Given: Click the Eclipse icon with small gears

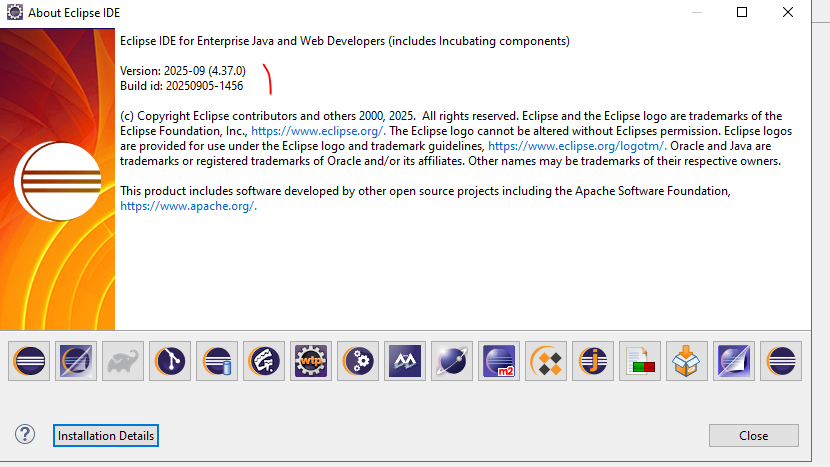Looking at the screenshot, I should (x=358, y=361).
